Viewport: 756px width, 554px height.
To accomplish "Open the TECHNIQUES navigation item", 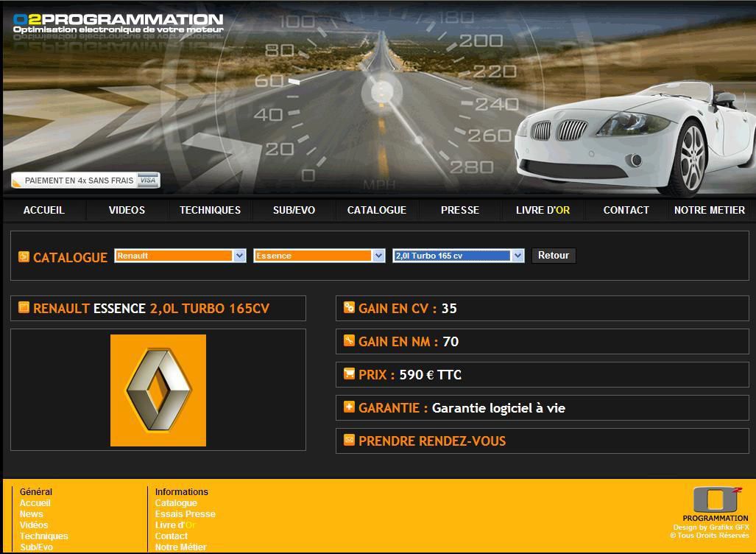I will pos(211,211).
